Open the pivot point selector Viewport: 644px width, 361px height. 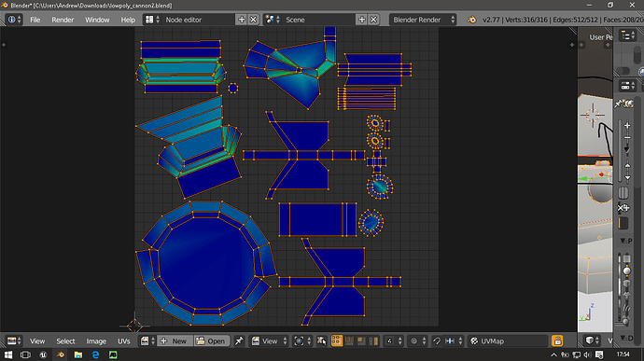click(x=301, y=340)
